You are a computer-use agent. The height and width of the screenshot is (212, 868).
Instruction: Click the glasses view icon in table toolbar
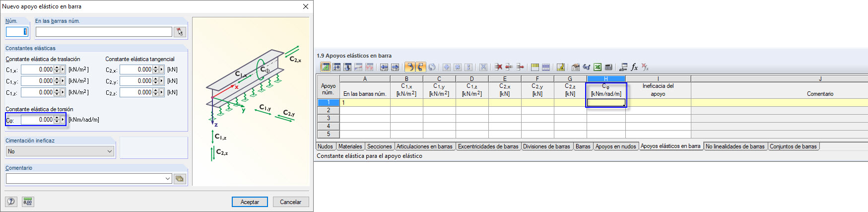coord(587,67)
